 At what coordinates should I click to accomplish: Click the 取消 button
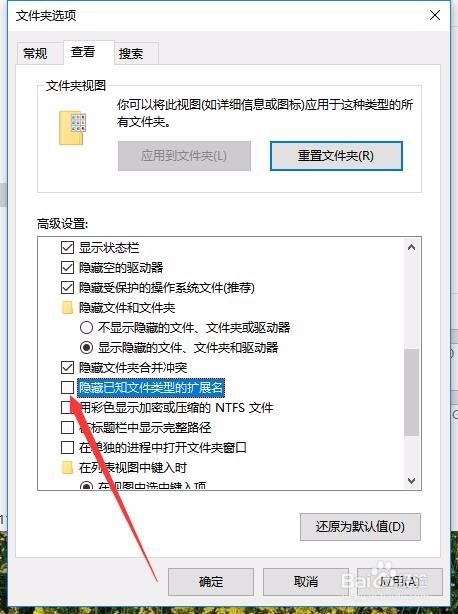(306, 582)
